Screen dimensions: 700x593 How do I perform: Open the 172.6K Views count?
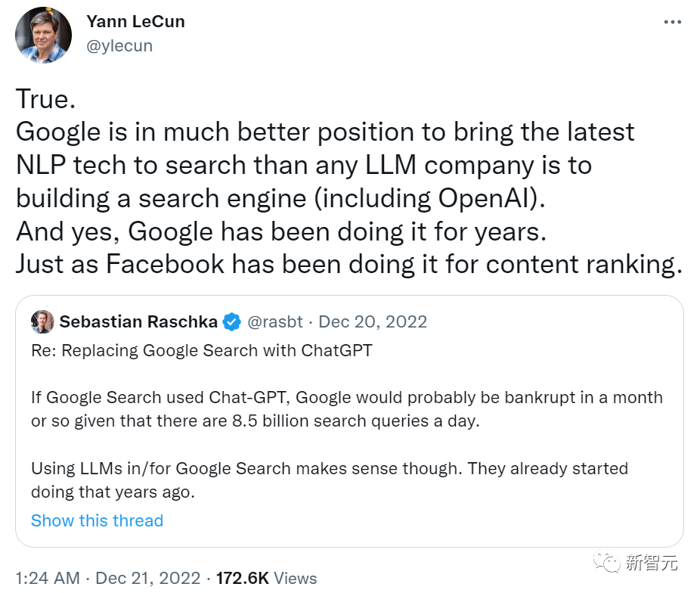click(266, 578)
